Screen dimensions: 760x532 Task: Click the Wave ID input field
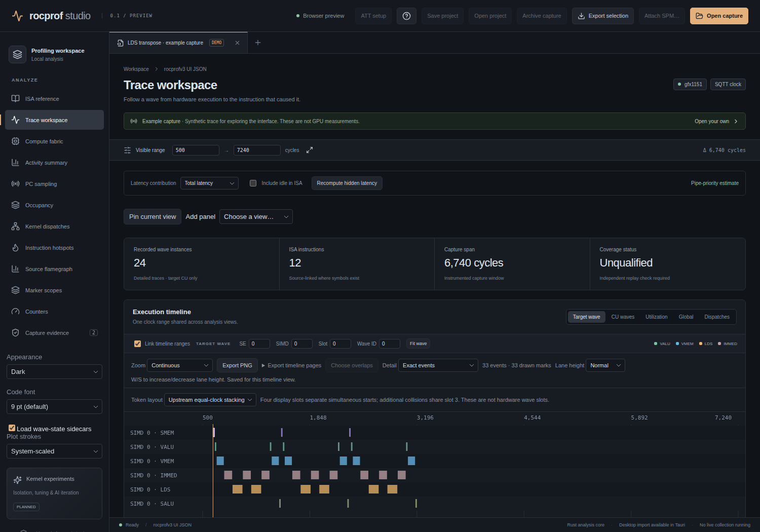pyautogui.click(x=390, y=344)
